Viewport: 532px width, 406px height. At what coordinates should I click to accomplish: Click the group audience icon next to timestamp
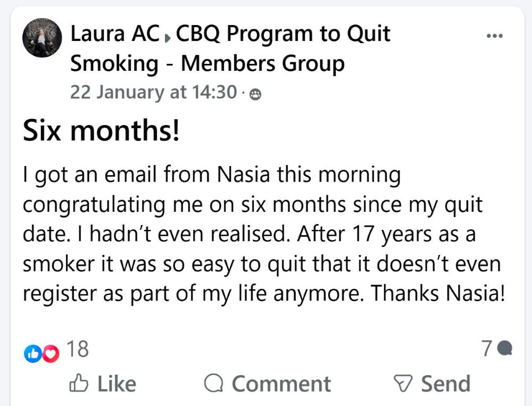pos(256,93)
